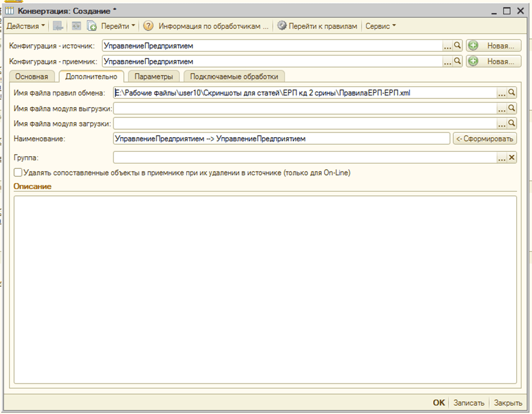The height and width of the screenshot is (414, 532).
Task: Open exchange rules file via magnifier icon
Action: (512, 93)
